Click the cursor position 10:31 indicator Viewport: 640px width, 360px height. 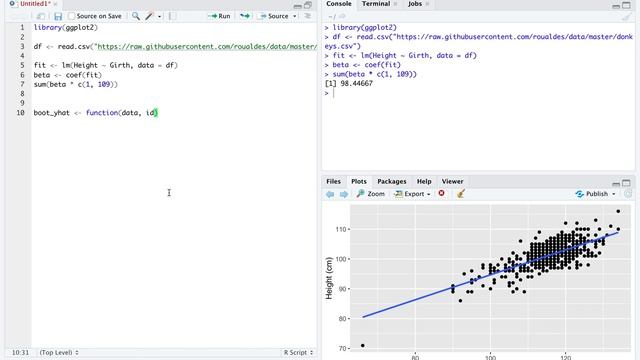click(x=20, y=352)
